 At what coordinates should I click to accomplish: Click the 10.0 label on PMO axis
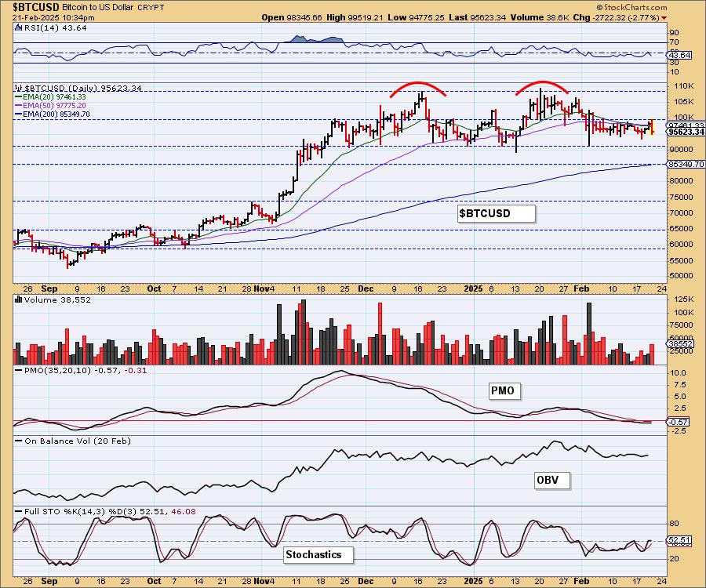pyautogui.click(x=678, y=373)
